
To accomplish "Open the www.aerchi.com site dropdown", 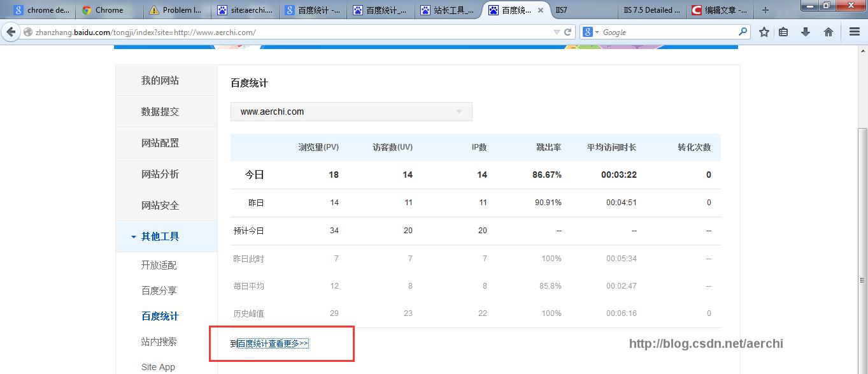I will tap(352, 111).
